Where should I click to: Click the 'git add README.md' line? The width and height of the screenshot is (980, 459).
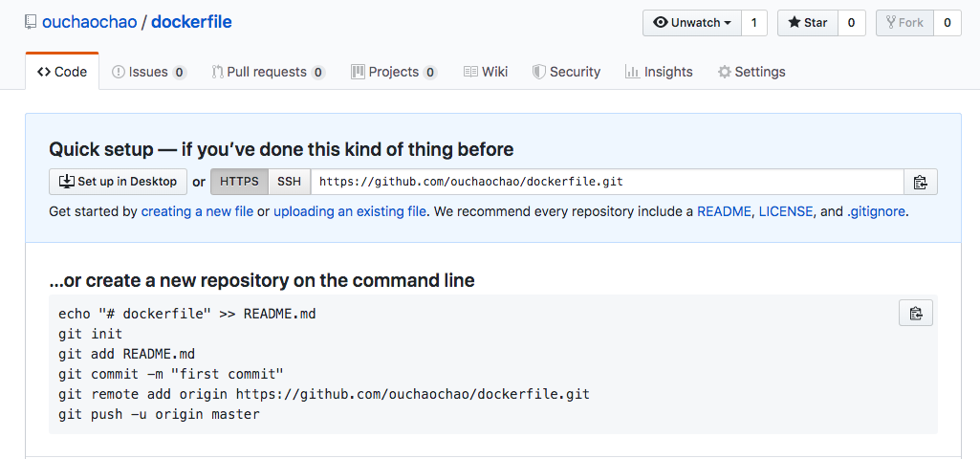(127, 354)
